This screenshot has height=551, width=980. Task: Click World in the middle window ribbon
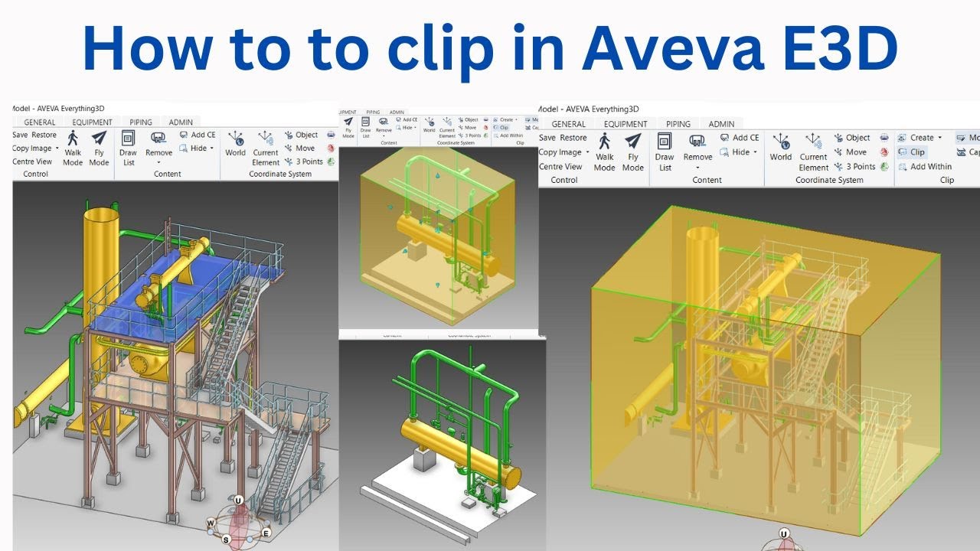coord(430,124)
